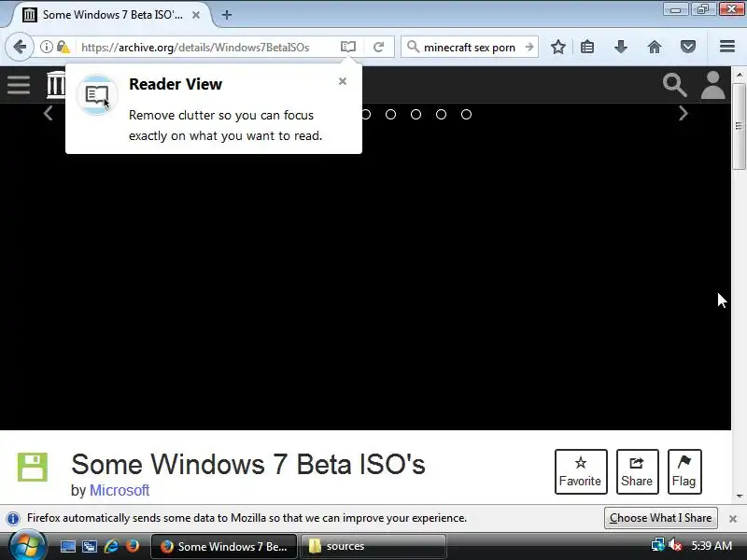Go back with the browser back arrow
The image size is (747, 560).
pos(20,47)
